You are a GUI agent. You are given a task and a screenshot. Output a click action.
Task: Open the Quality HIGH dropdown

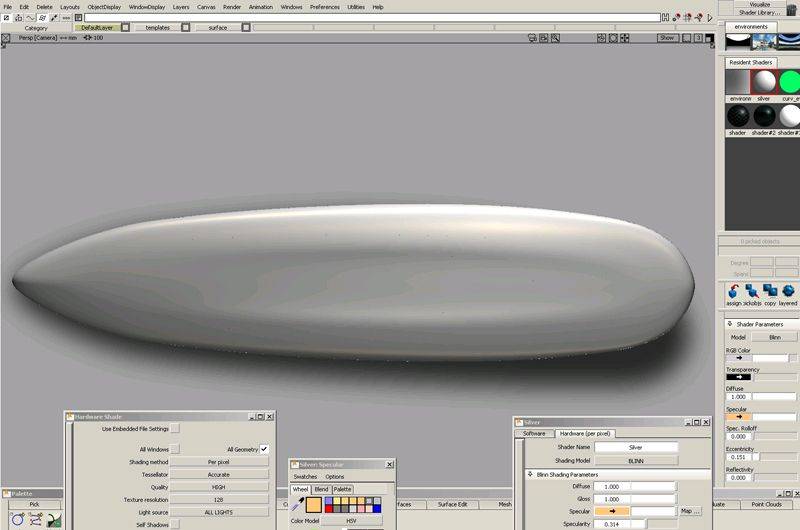(x=219, y=487)
